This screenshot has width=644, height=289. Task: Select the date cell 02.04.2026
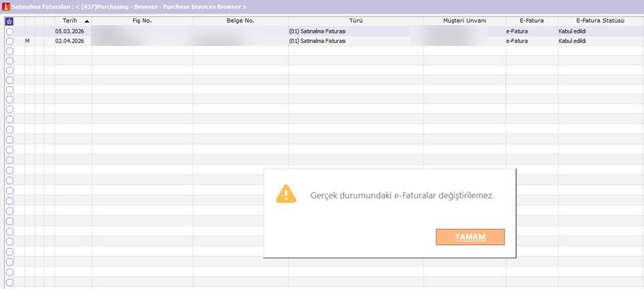point(74,41)
